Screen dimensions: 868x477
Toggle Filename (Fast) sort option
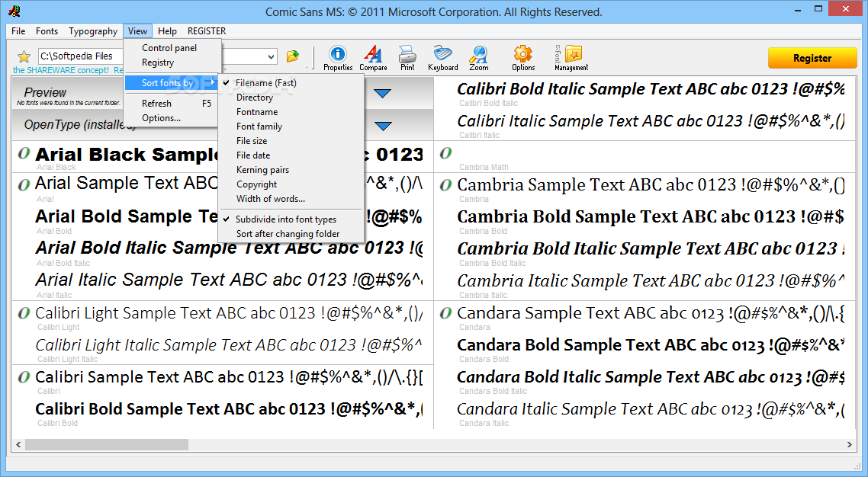(291, 83)
